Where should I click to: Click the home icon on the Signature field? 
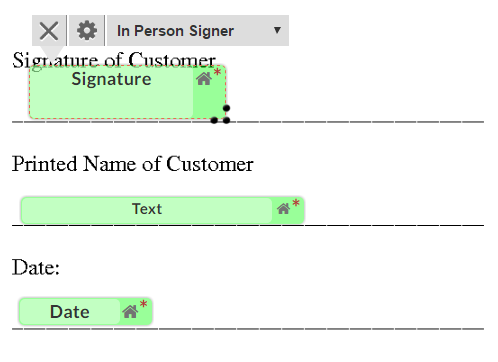pyautogui.click(x=203, y=79)
